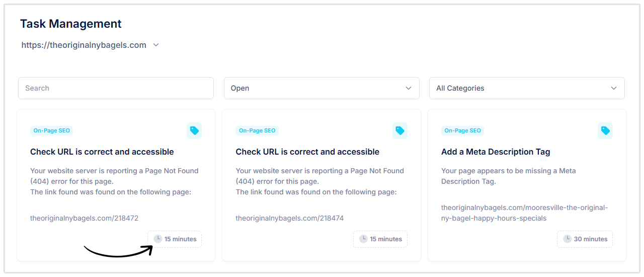Open the website URL selector chevron
Viewport: 644px width, 277px height.
tap(156, 45)
